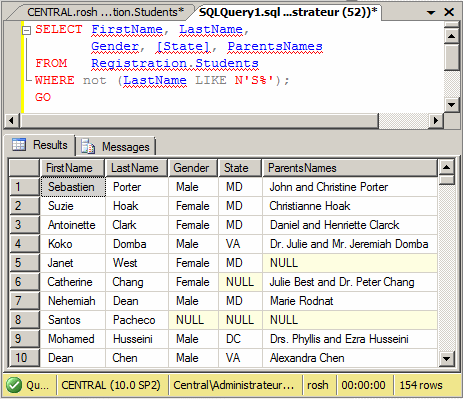
Task: Click the cell 'Marie Rodnat'
Action: 350,301
